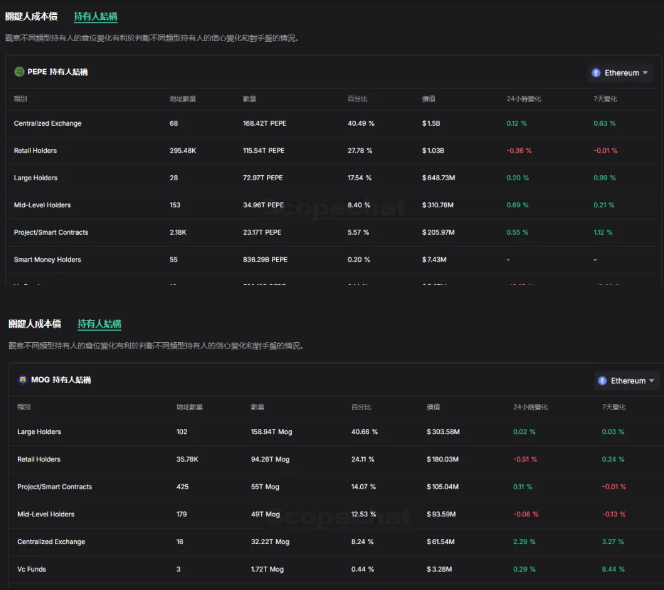Click the PEPE frog token icon
This screenshot has width=664, height=590.
[x=19, y=72]
